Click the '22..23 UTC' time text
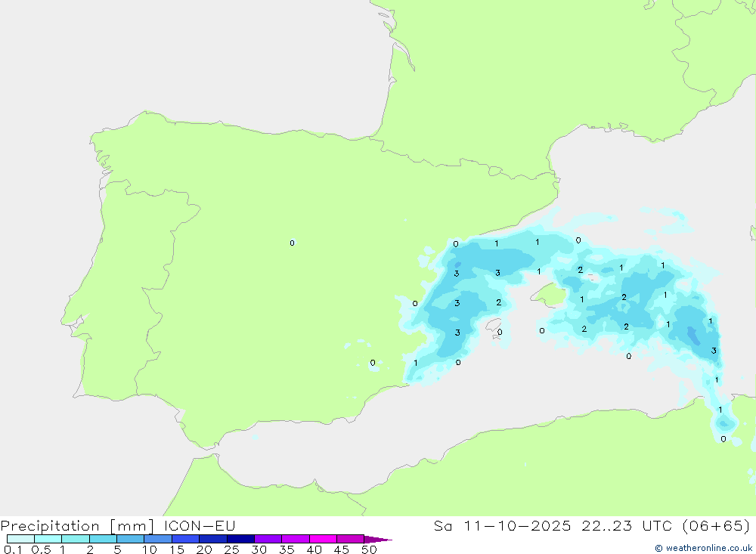 (x=627, y=525)
